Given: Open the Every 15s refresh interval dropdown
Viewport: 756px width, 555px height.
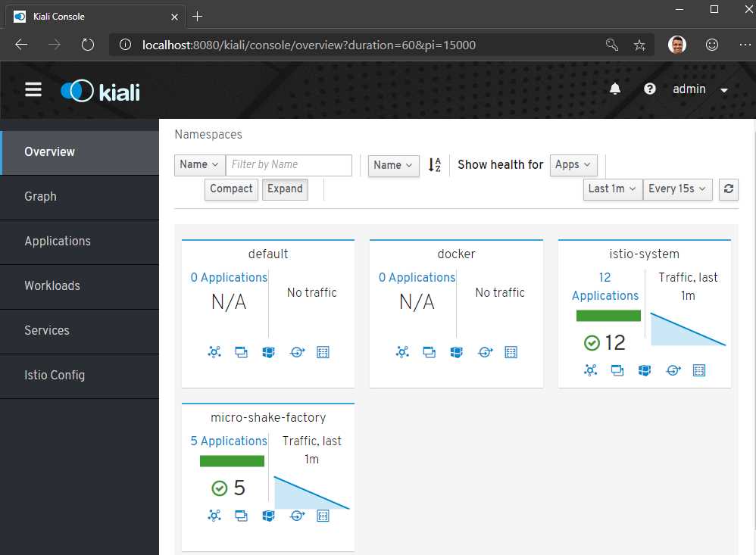Looking at the screenshot, I should [677, 189].
